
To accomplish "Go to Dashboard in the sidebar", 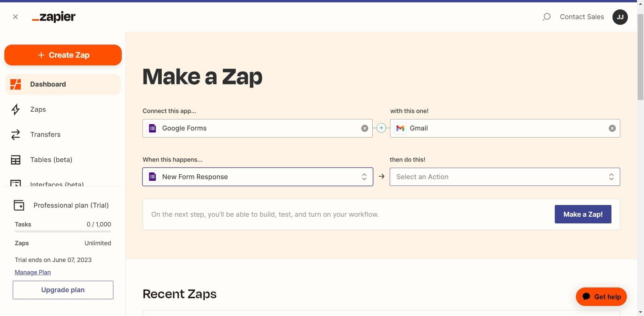I will pyautogui.click(x=48, y=84).
